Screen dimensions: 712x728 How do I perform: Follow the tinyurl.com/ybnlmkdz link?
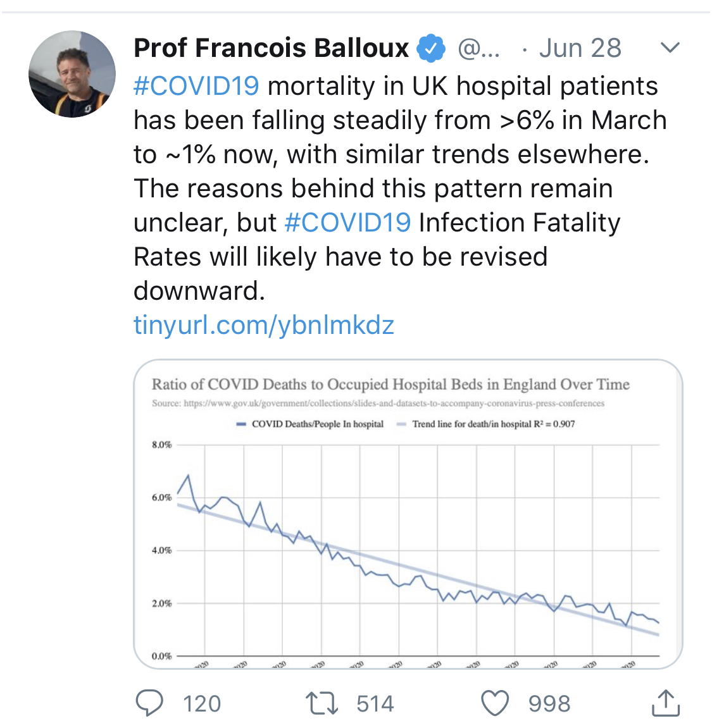tap(264, 325)
